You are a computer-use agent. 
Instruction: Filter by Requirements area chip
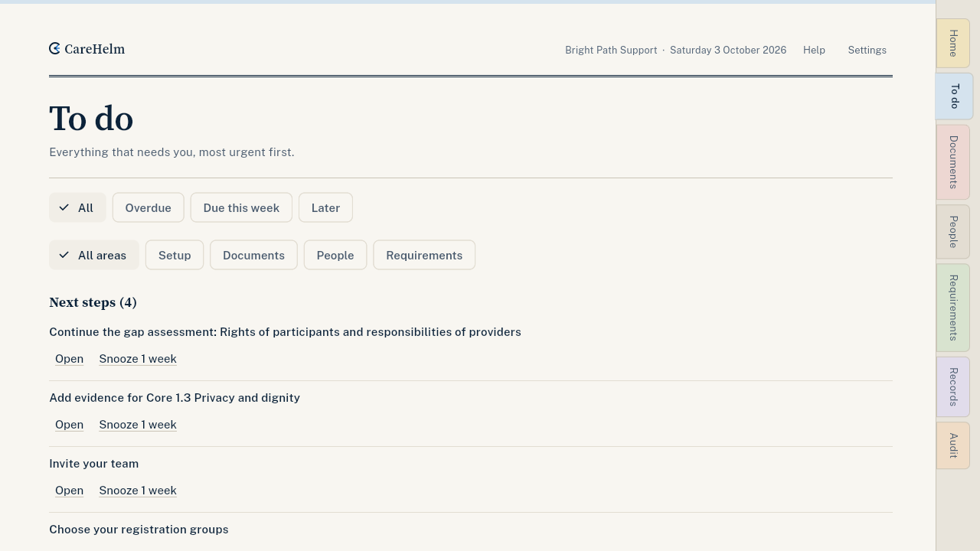click(x=424, y=256)
